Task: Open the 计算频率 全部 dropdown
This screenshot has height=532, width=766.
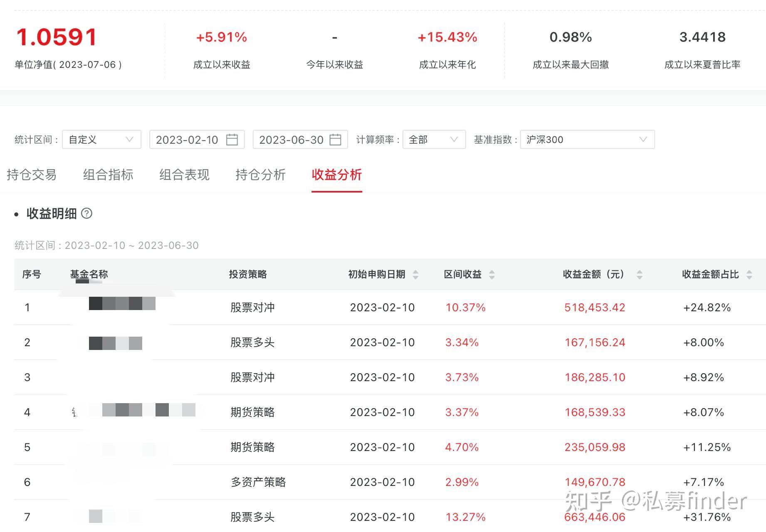Action: click(x=434, y=140)
